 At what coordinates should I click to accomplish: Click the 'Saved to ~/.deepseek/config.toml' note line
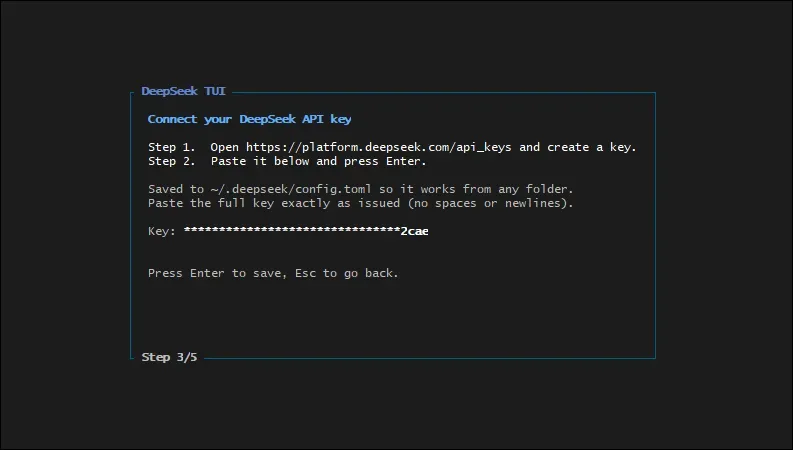[361, 189]
